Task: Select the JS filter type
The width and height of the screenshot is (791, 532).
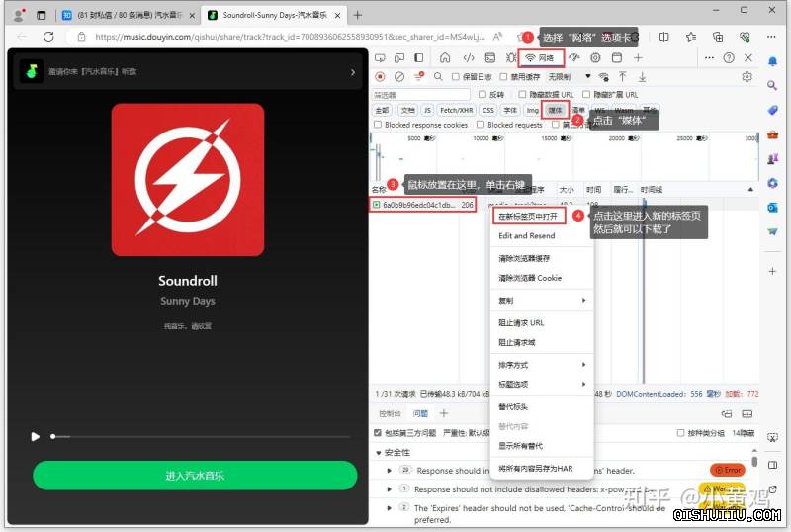Action: (427, 110)
